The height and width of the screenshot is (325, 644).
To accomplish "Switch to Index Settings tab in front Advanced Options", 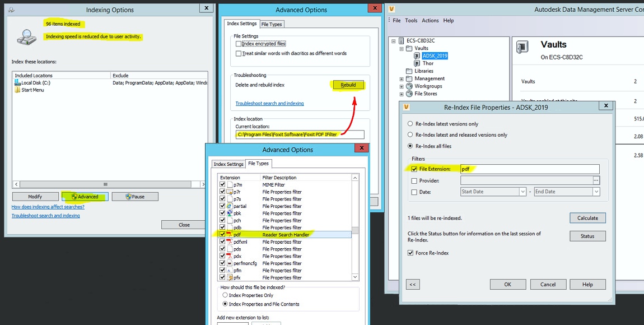I will pyautogui.click(x=228, y=164).
